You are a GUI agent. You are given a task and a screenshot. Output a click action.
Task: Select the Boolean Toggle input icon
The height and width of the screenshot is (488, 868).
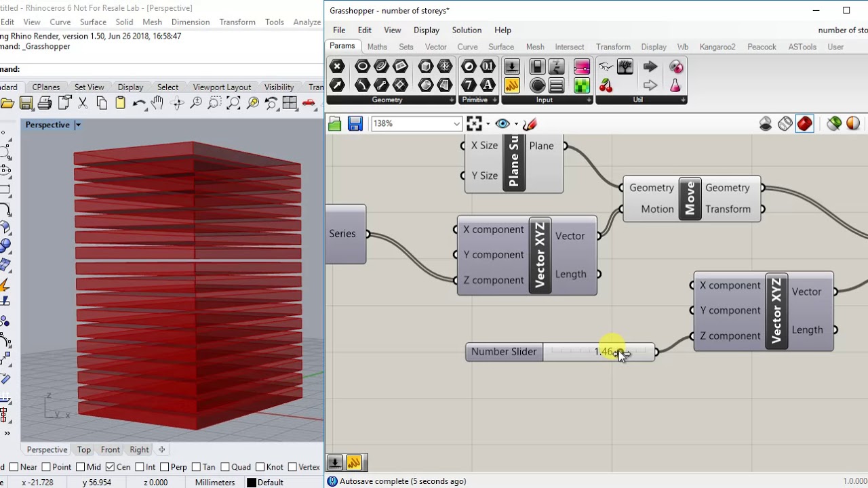537,66
